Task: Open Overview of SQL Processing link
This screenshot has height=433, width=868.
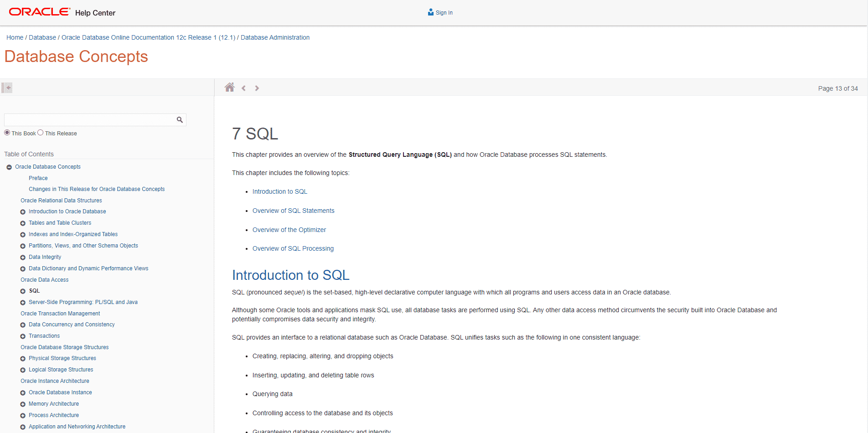Action: [x=293, y=248]
